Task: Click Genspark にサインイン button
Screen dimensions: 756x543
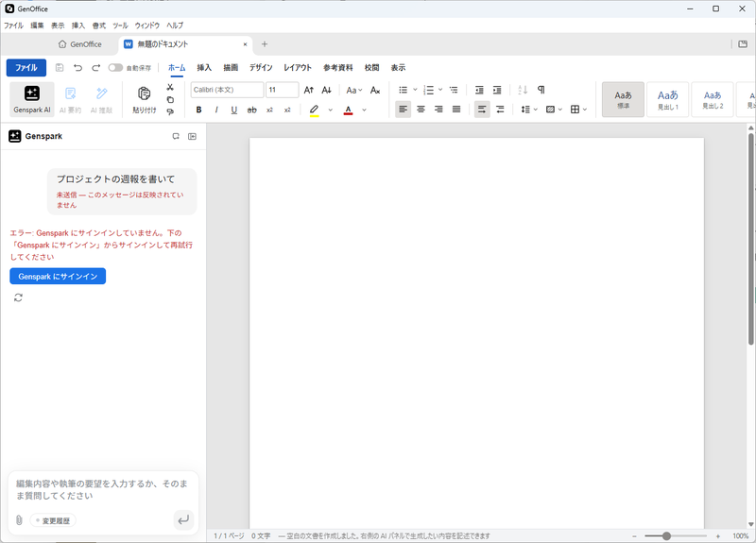Action: point(58,276)
